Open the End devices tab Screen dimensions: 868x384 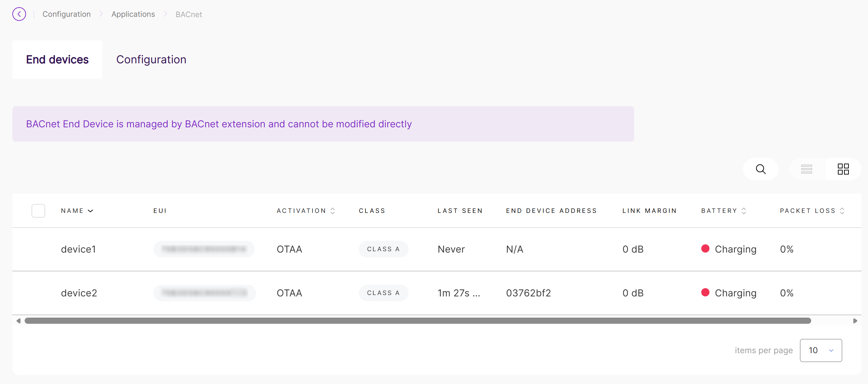click(57, 60)
